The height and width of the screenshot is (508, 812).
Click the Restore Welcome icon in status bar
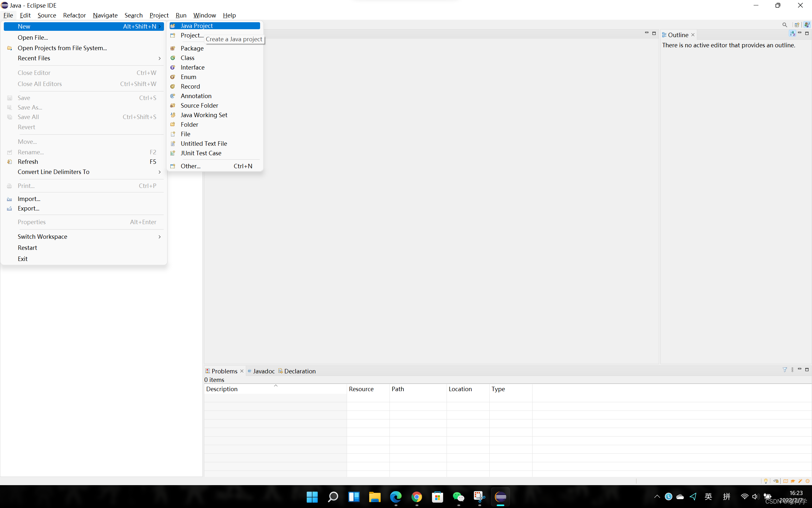coord(776,481)
